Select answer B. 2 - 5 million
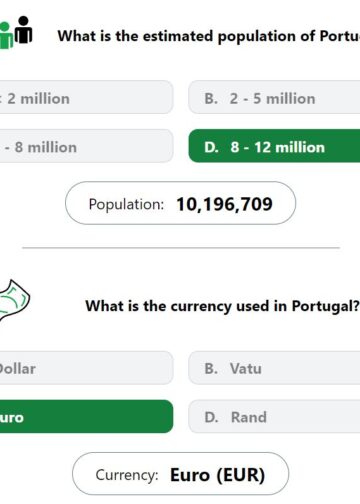Screen dimensions: 360x504 [x=274, y=97]
